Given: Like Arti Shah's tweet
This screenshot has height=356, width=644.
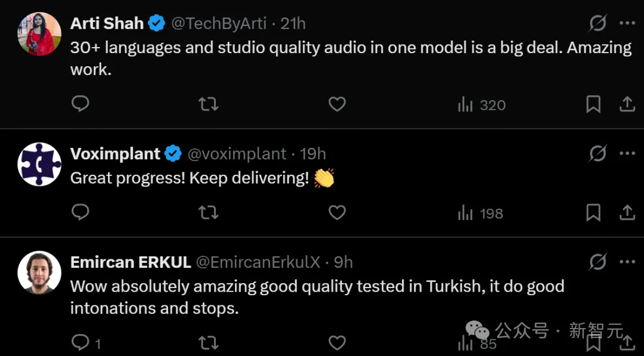Looking at the screenshot, I should tap(337, 104).
